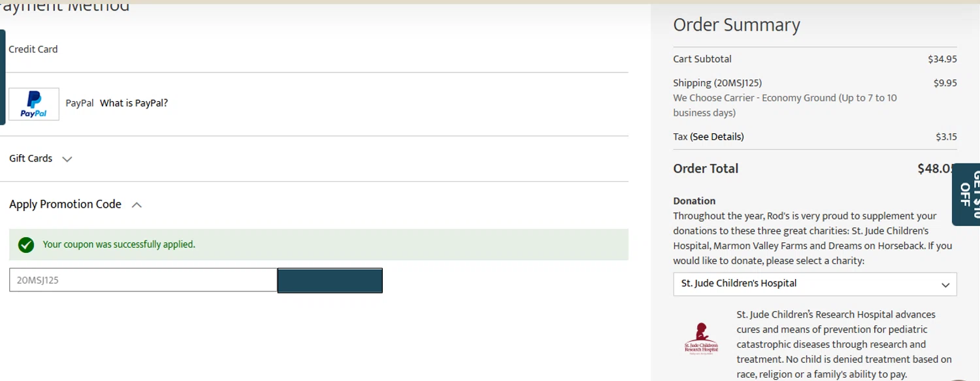
Task: Click the Cart Subtotal line
Action: pos(702,59)
